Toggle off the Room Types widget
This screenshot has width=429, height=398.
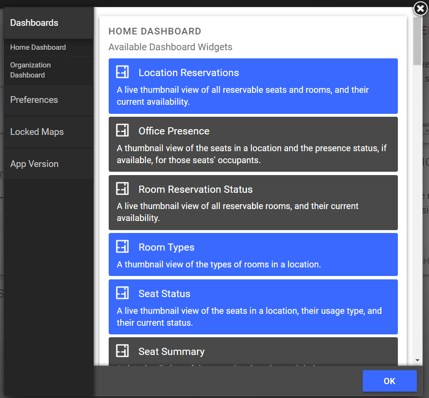[253, 255]
